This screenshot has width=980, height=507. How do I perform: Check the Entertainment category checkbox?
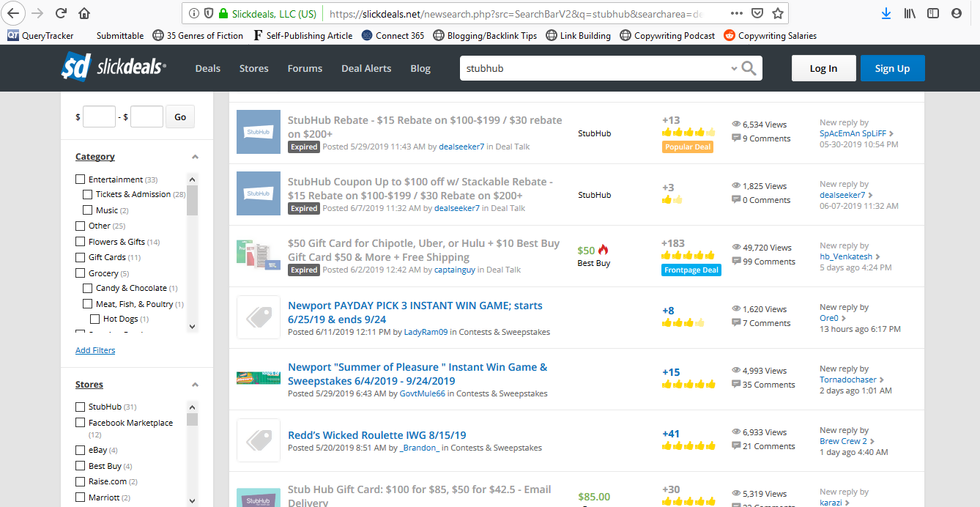(x=81, y=180)
